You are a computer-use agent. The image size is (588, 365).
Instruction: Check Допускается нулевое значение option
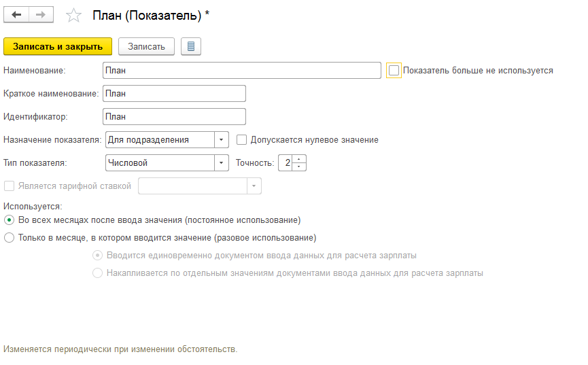pyautogui.click(x=241, y=140)
